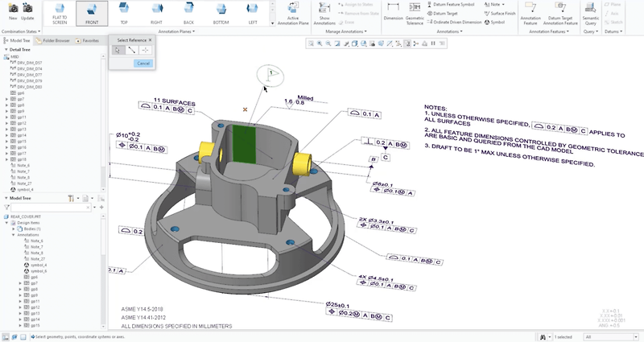The width and height of the screenshot is (644, 342).
Task: Click the Show Annotations icon
Action: tap(324, 14)
